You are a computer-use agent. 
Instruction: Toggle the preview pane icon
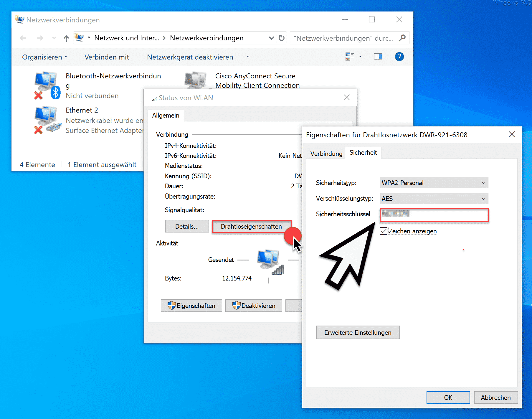pos(378,57)
